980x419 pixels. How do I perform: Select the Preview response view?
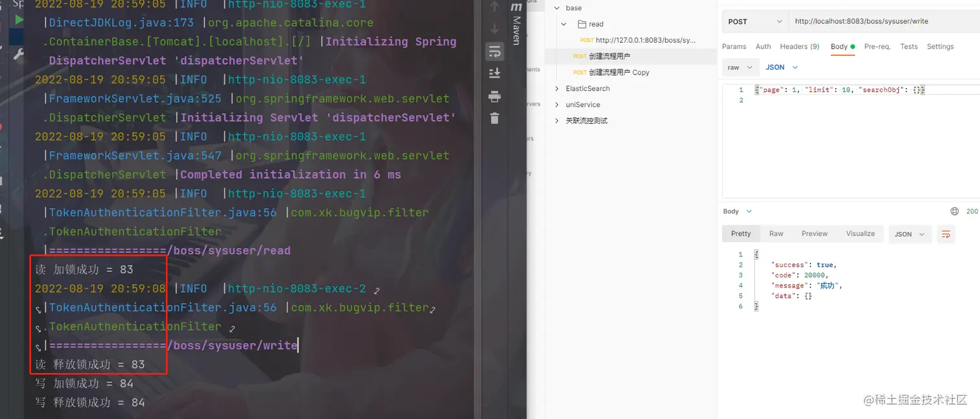[815, 234]
